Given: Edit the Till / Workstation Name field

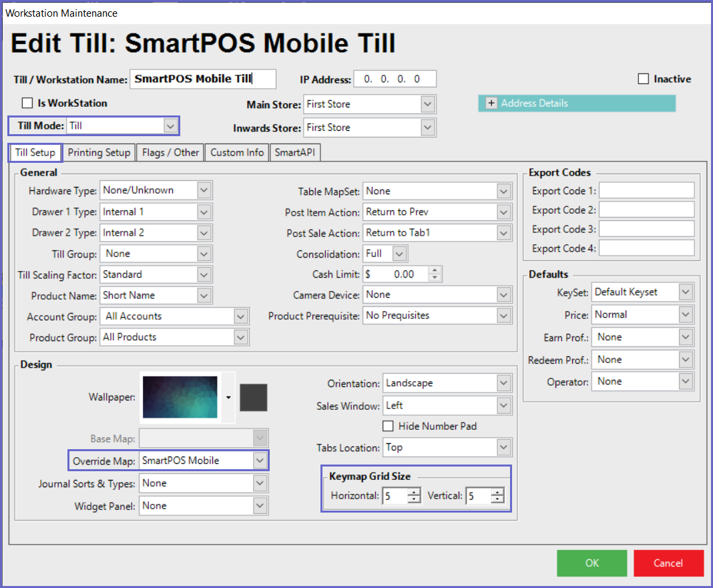Looking at the screenshot, I should click(203, 79).
